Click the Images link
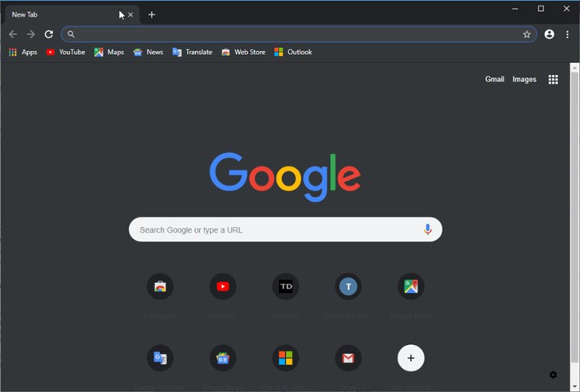This screenshot has width=580, height=392. pos(524,80)
